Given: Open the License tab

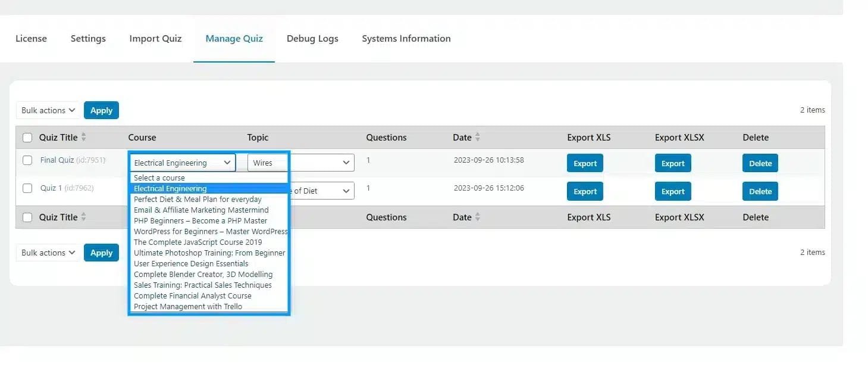Looking at the screenshot, I should point(31,39).
